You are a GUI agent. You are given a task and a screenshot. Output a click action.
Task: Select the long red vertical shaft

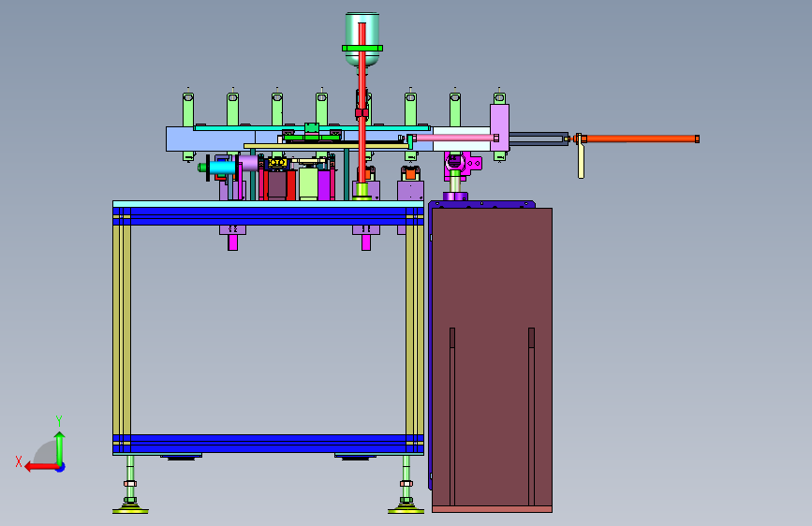coord(362,104)
